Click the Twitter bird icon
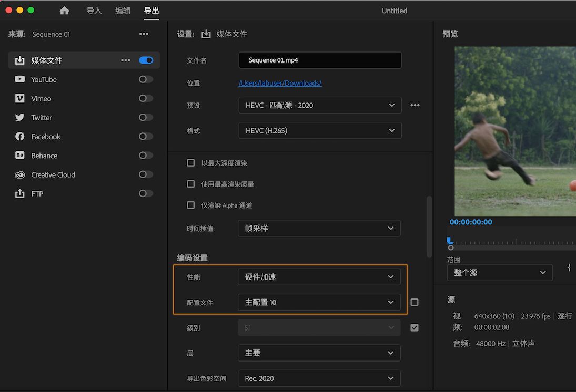Image resolution: width=576 pixels, height=392 pixels. click(x=20, y=118)
